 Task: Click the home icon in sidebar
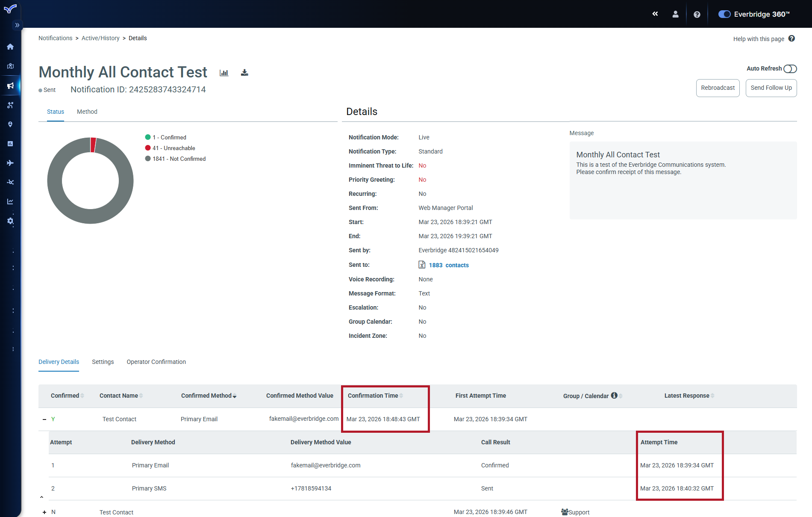pos(10,47)
